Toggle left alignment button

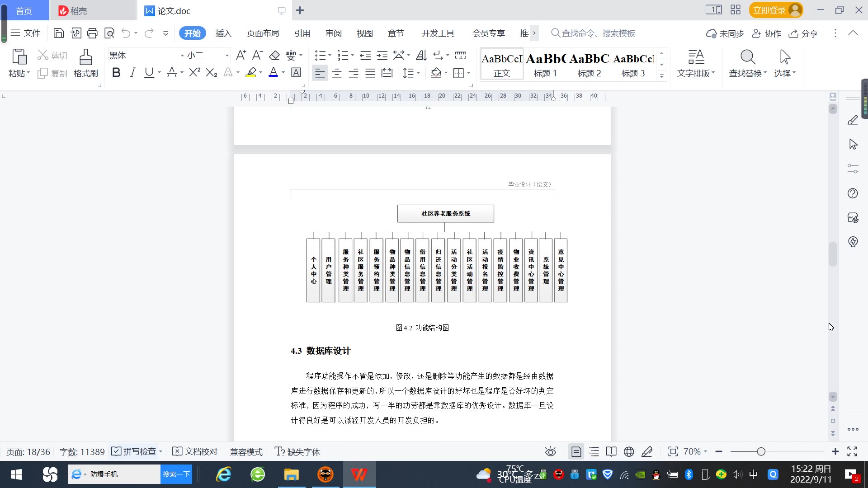320,73
